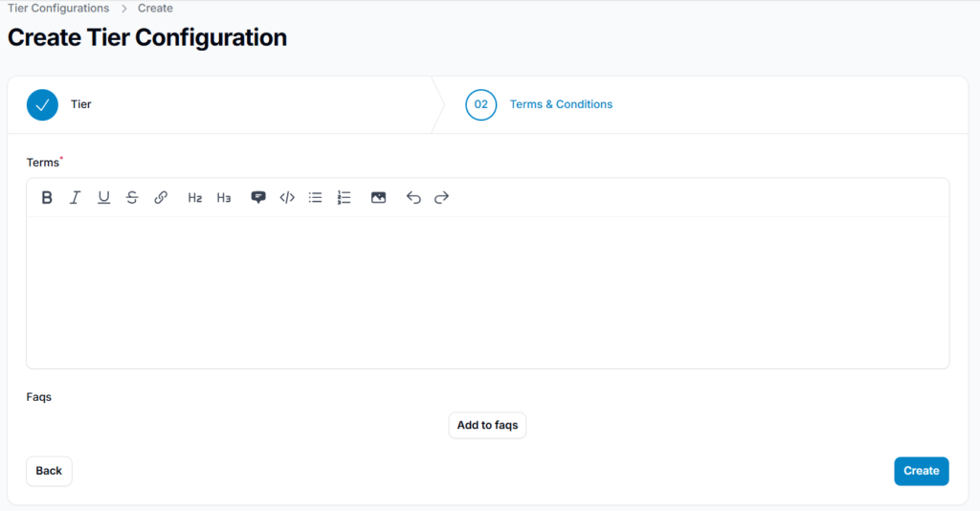Set Heading 3 style with H3
Viewport: 980px width, 511px height.
click(224, 198)
